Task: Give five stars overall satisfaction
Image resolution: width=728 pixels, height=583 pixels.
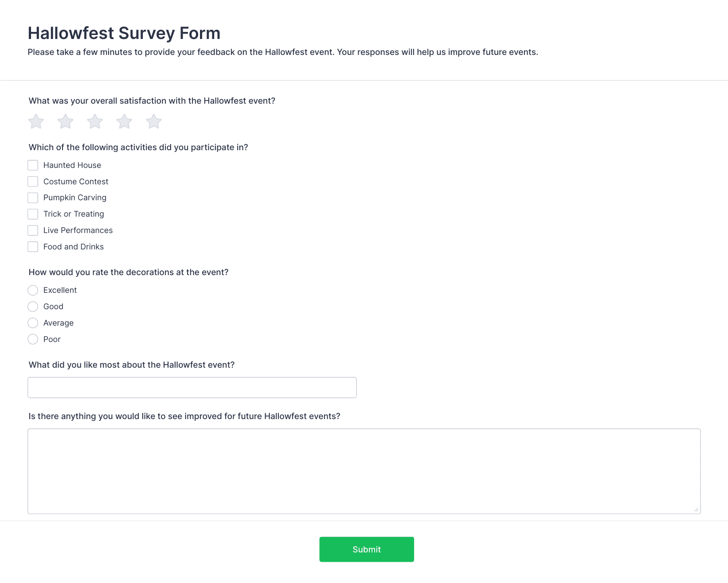Action: (x=154, y=121)
